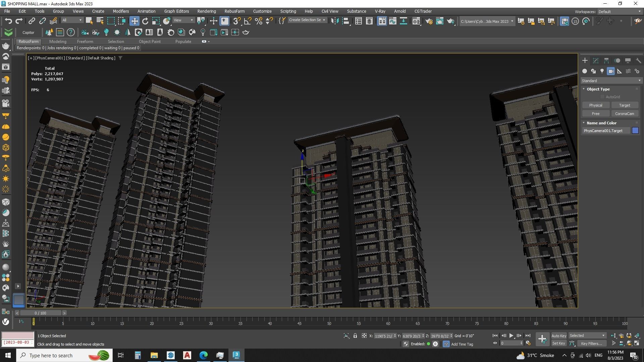The height and width of the screenshot is (362, 644).
Task: Open the Graph Editors menu
Action: click(x=176, y=11)
